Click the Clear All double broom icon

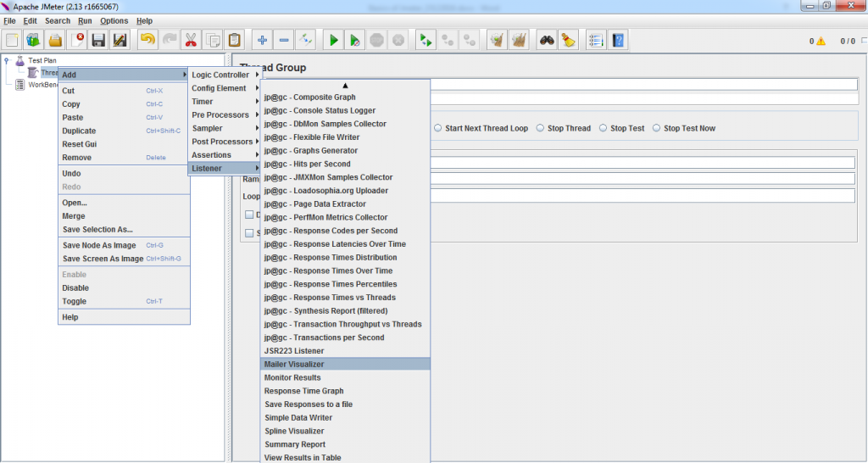519,40
